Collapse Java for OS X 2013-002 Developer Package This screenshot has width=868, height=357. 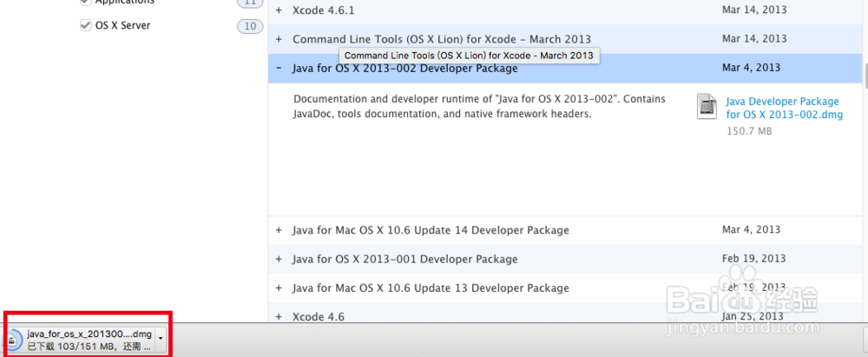click(x=279, y=68)
